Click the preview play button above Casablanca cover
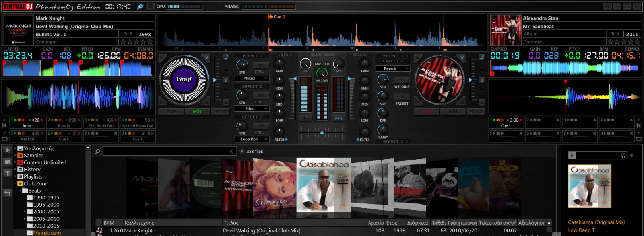644x236 pixels. 572,155
